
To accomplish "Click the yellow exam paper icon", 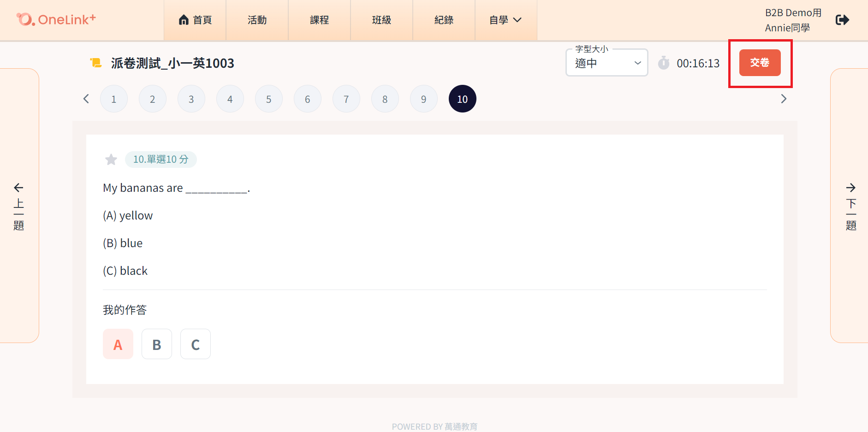I will (96, 63).
